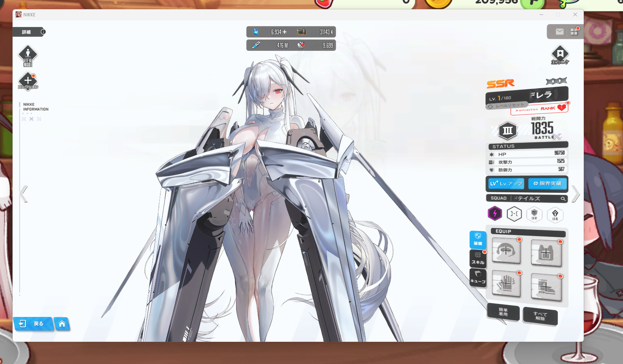Open the mail inbox envelope icon
Image resolution: width=623 pixels, height=364 pixels.
(x=559, y=32)
